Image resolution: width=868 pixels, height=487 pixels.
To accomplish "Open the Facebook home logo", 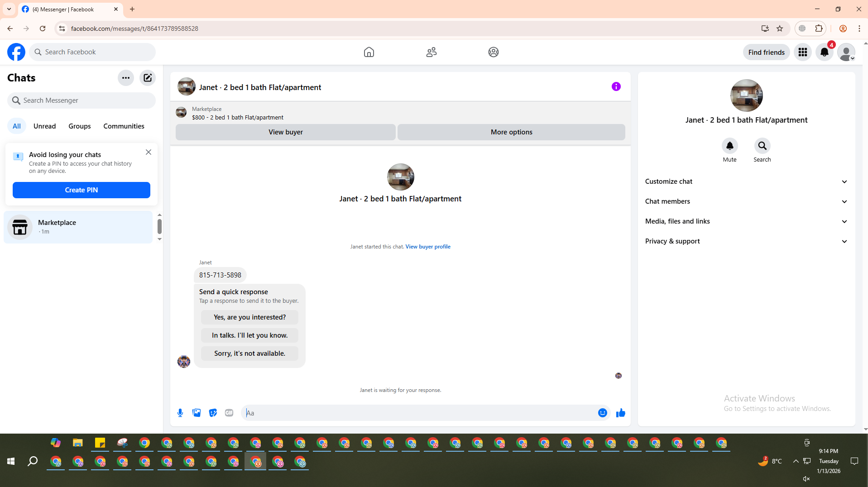I will coord(16,52).
